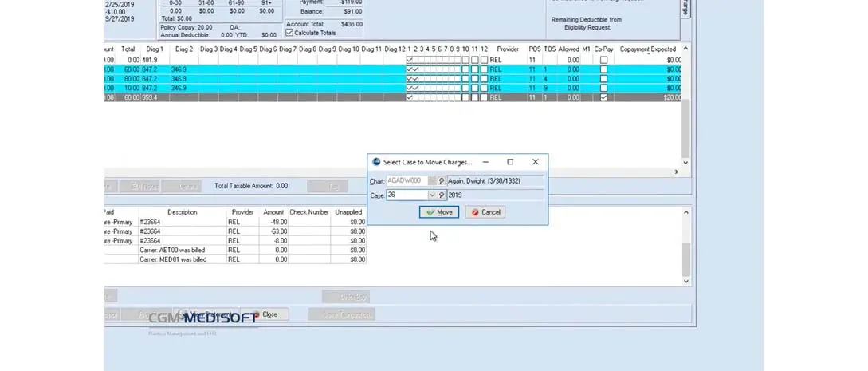Cancel the Select Case to Move Charges dialog
Screen dimensions: 868x371
pos(485,212)
